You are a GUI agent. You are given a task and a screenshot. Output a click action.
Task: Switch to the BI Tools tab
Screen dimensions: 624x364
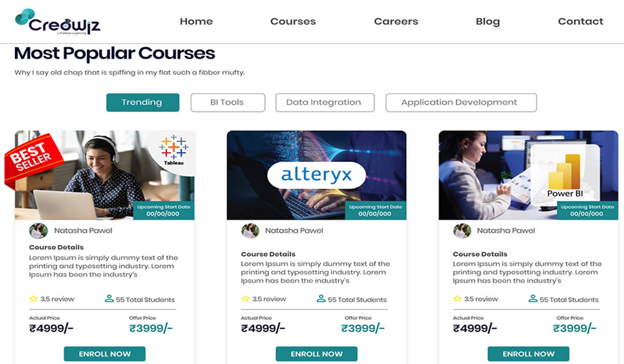(x=228, y=102)
